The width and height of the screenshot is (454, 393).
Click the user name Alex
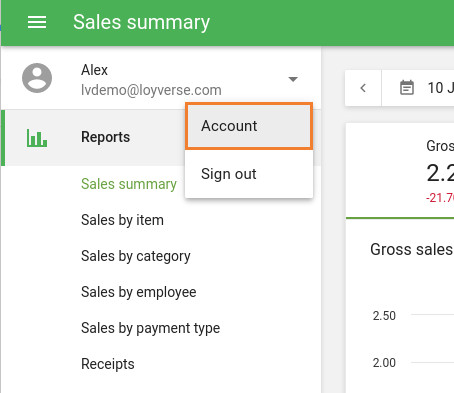coord(94,70)
